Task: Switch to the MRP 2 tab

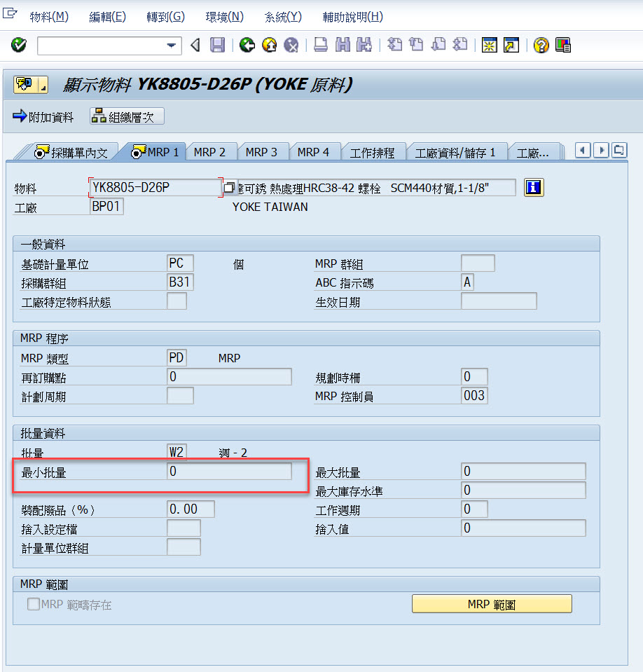Action: (x=209, y=152)
